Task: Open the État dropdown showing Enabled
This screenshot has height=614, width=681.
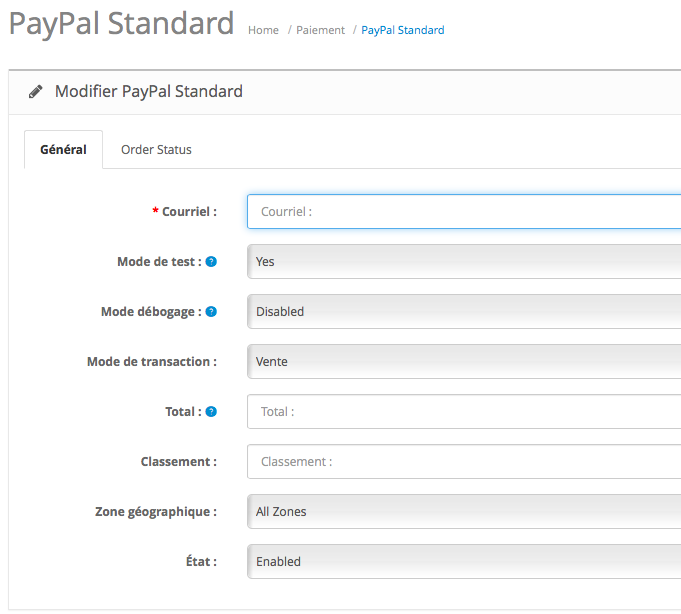Action: [x=464, y=561]
